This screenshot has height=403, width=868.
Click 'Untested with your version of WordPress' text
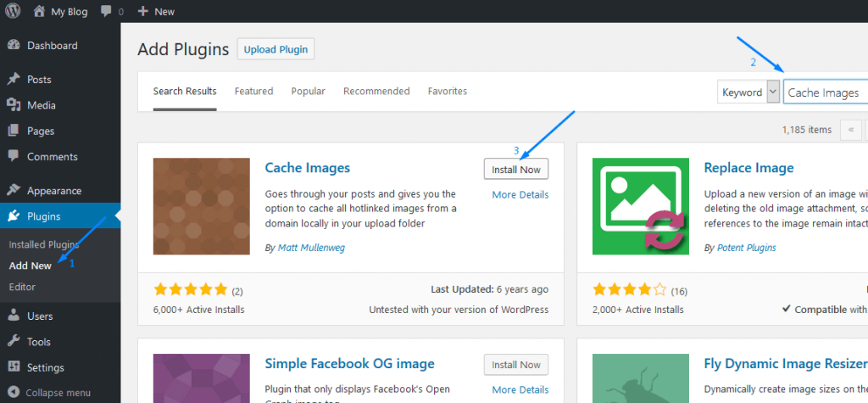click(x=459, y=310)
